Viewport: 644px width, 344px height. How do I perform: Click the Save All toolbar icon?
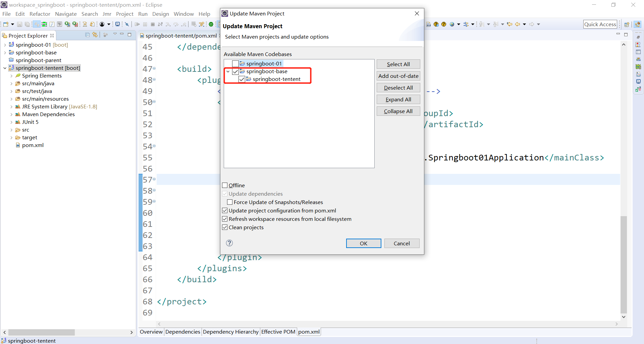[28, 24]
